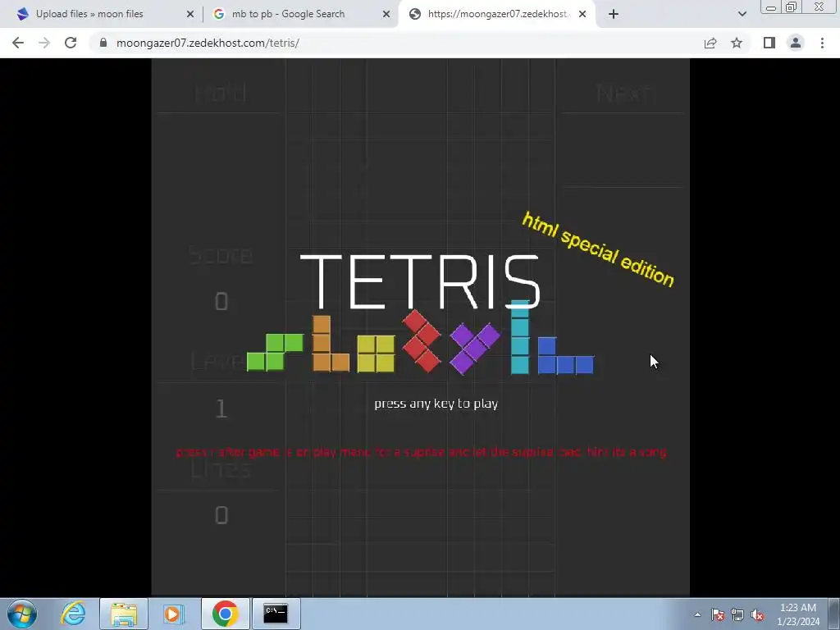840x630 pixels.
Task: Switch to Chrome in the taskbar
Action: tap(225, 614)
